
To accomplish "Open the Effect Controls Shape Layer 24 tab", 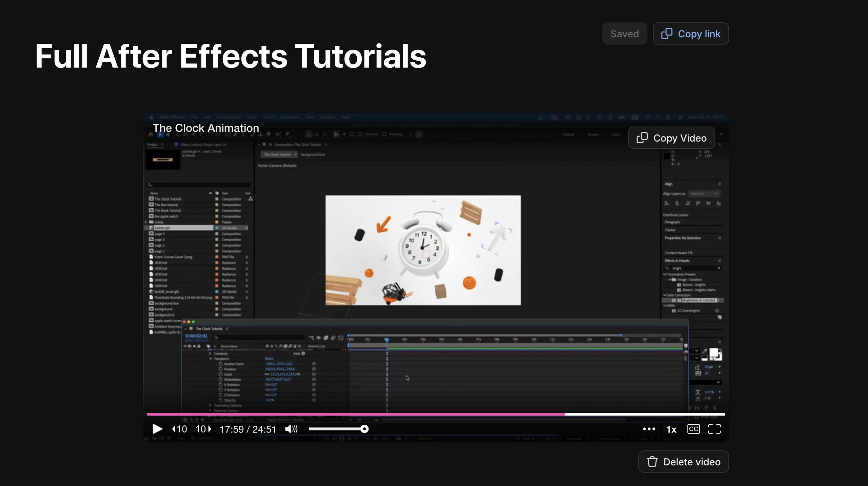I will (203, 145).
